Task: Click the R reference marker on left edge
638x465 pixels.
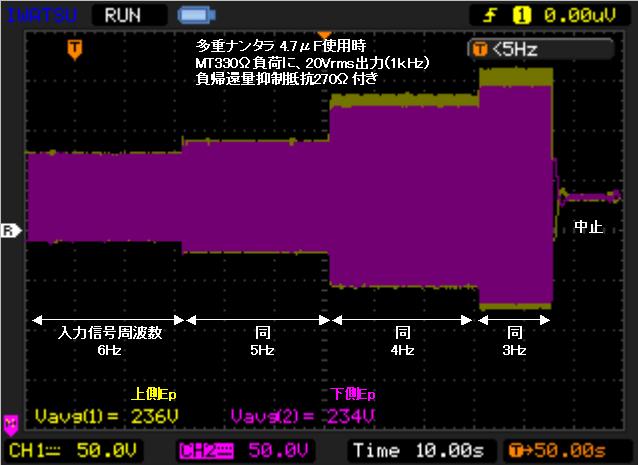Action: (x=9, y=230)
